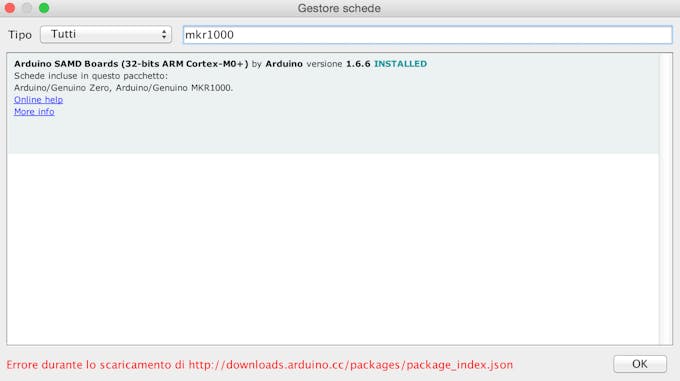This screenshot has width=680, height=381.
Task: Click the Gestore schede title text
Action: pyautogui.click(x=339, y=8)
